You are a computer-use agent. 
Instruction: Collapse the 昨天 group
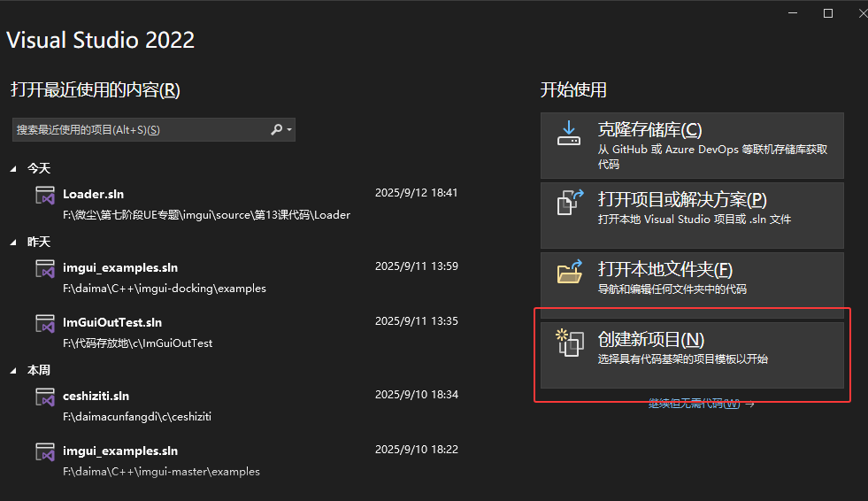click(13, 243)
